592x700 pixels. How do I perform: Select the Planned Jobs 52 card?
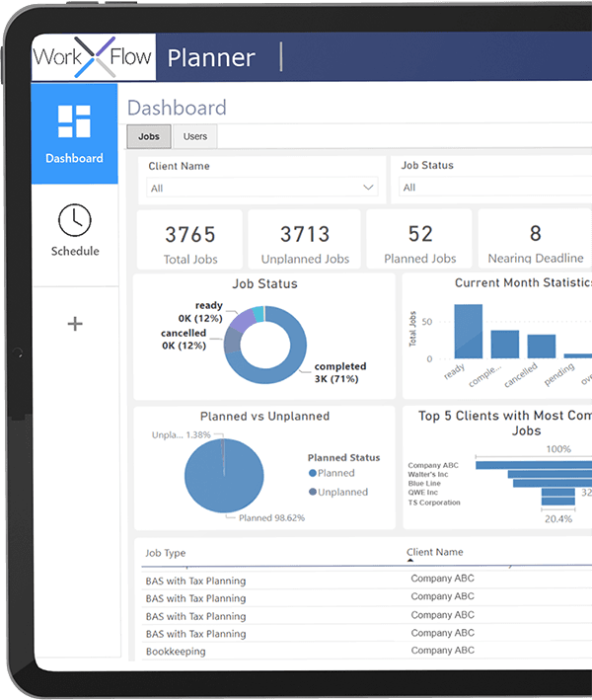[x=420, y=240]
